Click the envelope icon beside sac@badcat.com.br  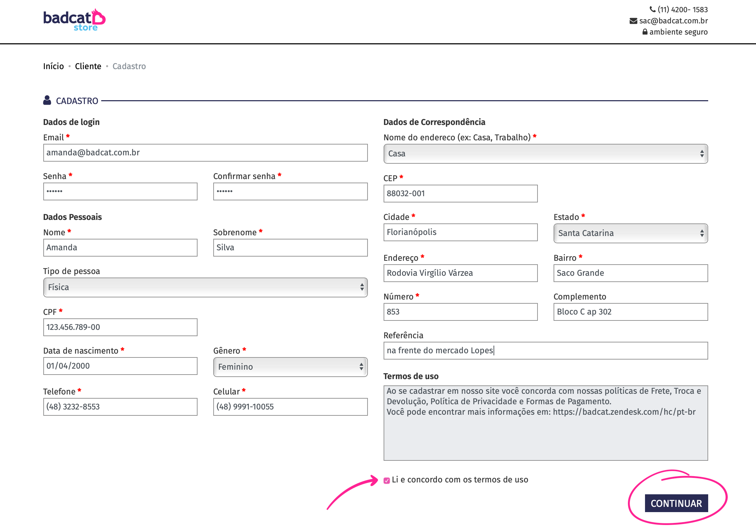(633, 21)
